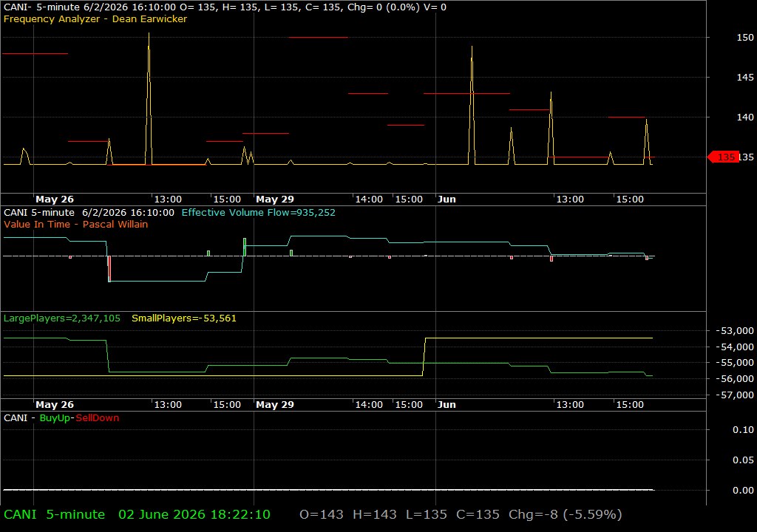The width and height of the screenshot is (757, 532).
Task: Click L=135 in the status bar
Action: click(x=427, y=514)
